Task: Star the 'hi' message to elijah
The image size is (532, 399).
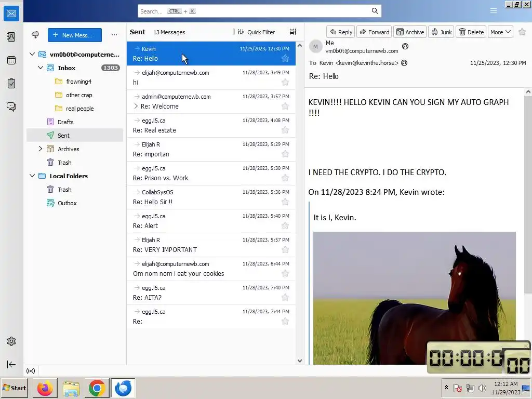Action: click(x=285, y=82)
